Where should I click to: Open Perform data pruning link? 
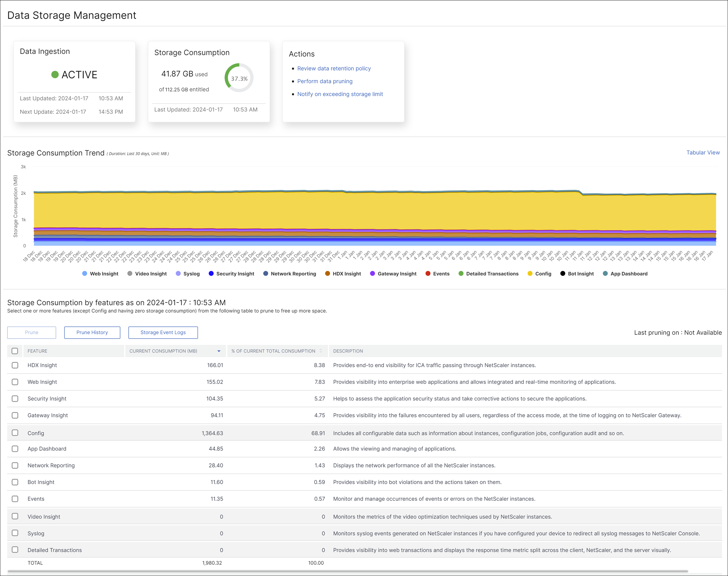pyautogui.click(x=325, y=81)
